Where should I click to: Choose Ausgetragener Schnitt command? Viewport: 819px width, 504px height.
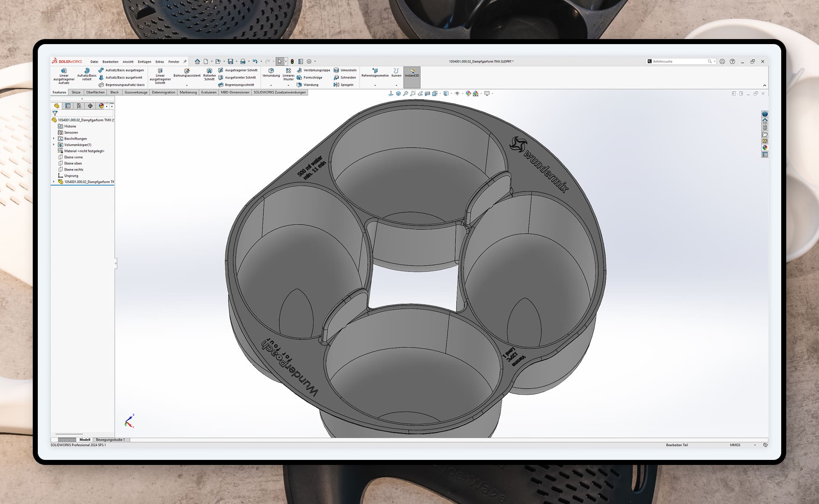click(238, 70)
